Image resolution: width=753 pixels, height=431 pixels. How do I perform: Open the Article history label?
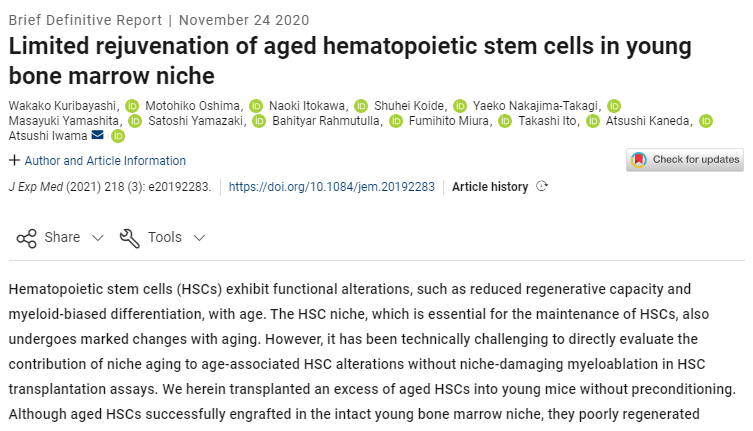point(490,186)
